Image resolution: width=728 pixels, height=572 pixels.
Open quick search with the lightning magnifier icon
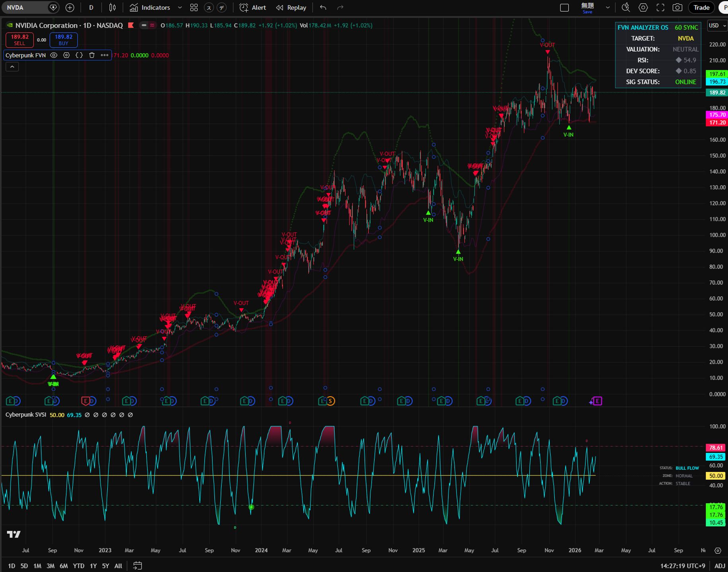tap(625, 8)
